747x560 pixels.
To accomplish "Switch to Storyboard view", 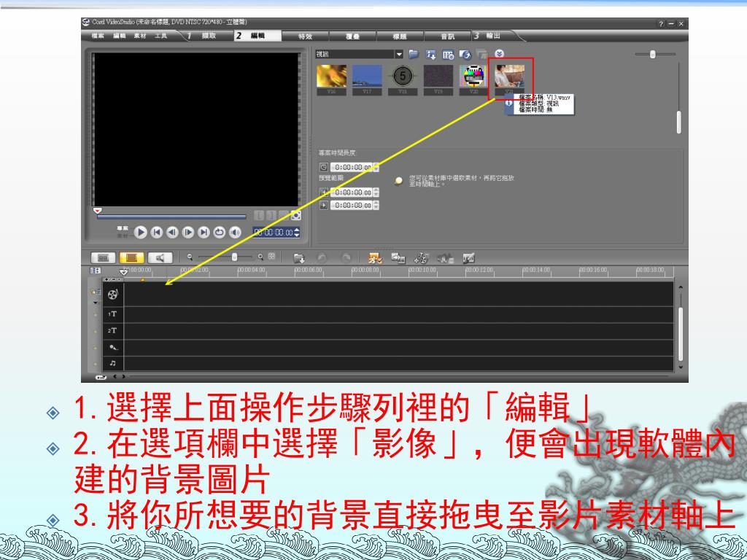I will point(104,257).
